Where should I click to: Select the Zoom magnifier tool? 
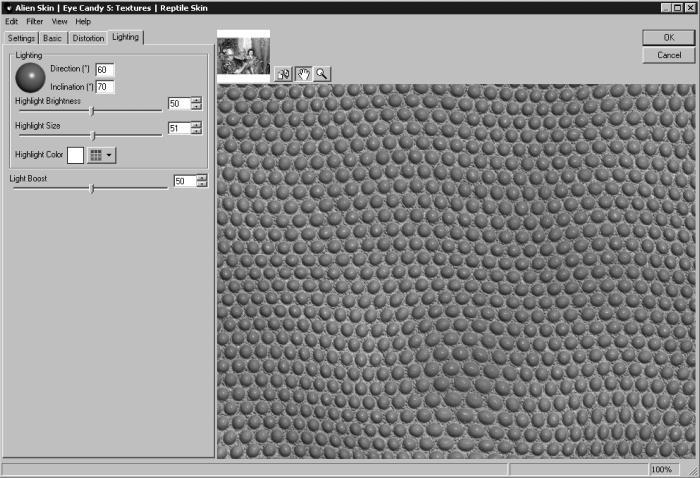click(x=322, y=73)
